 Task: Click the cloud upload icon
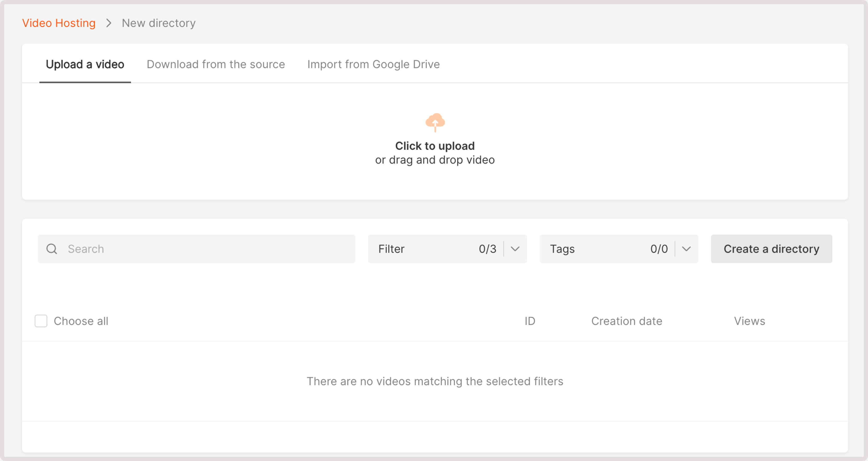435,122
